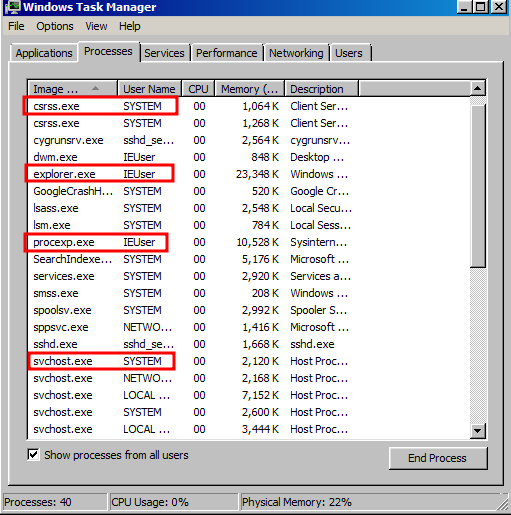This screenshot has height=515, width=511.
Task: Sort by Image Name column header
Action: 72,89
